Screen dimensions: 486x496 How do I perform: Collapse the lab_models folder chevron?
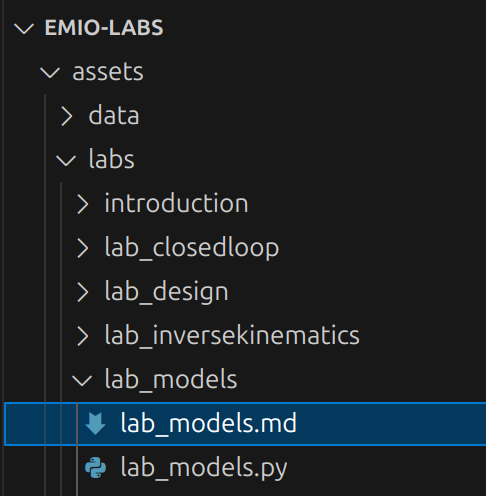pyautogui.click(x=82, y=380)
